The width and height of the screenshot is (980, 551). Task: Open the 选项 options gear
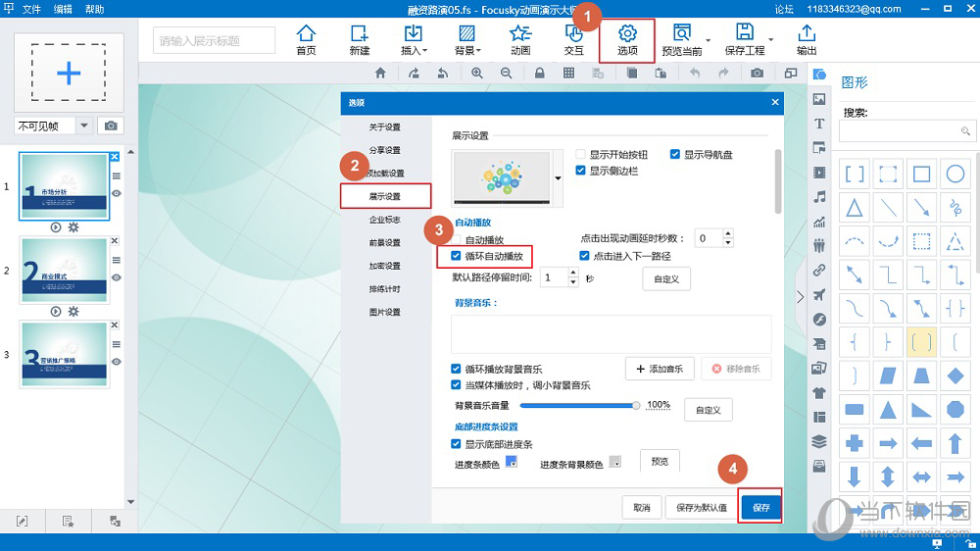click(x=627, y=40)
